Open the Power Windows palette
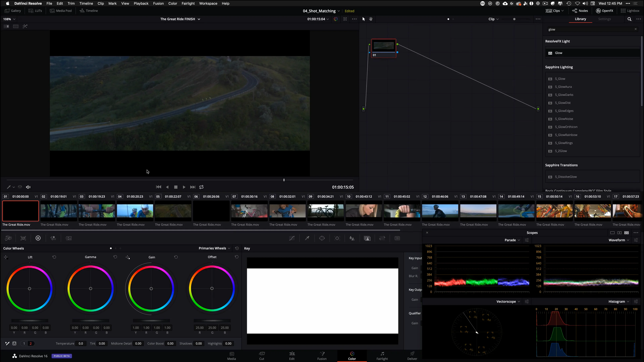Viewport: 644px width, 362px height. [322, 238]
